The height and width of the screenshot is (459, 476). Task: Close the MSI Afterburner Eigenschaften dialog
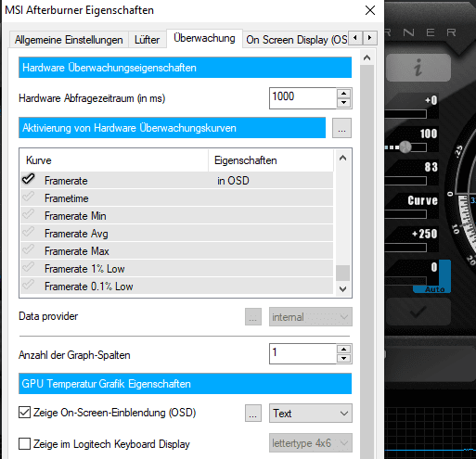[370, 10]
